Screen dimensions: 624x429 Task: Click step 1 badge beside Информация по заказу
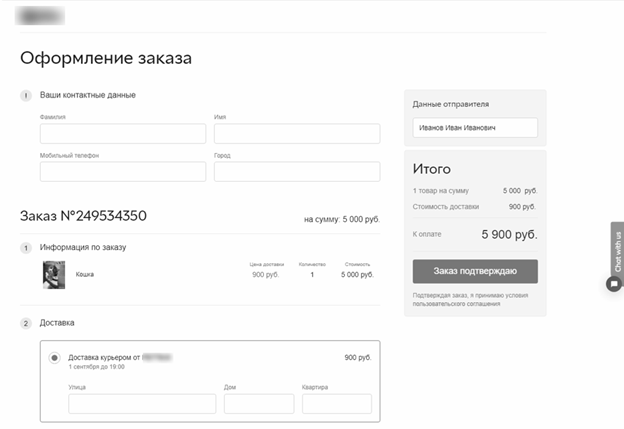pos(26,247)
